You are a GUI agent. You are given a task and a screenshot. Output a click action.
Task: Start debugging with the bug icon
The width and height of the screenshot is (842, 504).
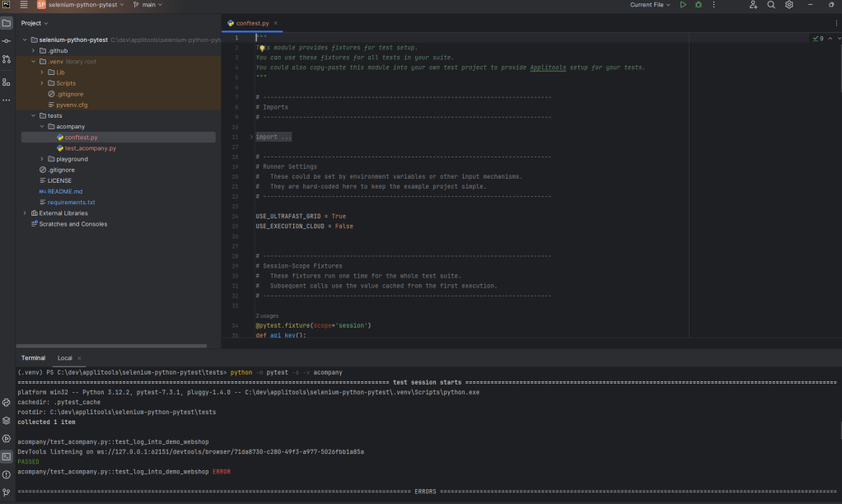click(699, 5)
